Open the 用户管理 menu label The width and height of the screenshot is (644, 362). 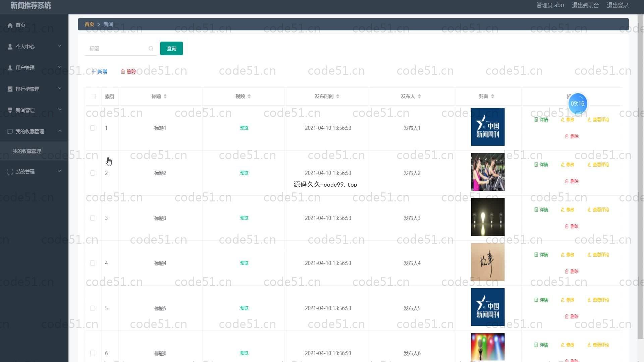(x=25, y=68)
